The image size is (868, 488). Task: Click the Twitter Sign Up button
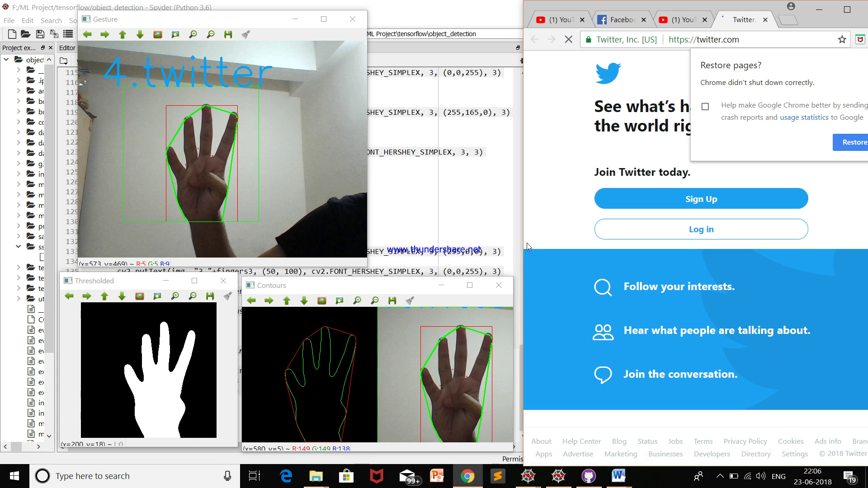701,199
